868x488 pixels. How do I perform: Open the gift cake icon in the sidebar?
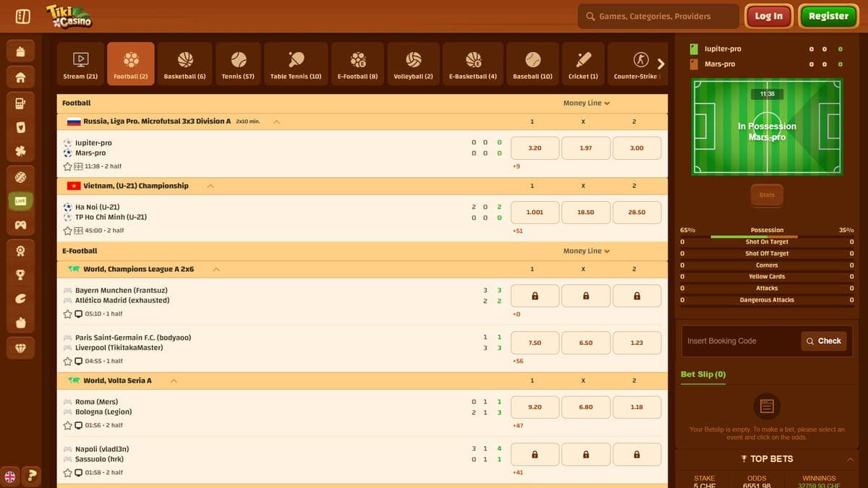click(20, 51)
